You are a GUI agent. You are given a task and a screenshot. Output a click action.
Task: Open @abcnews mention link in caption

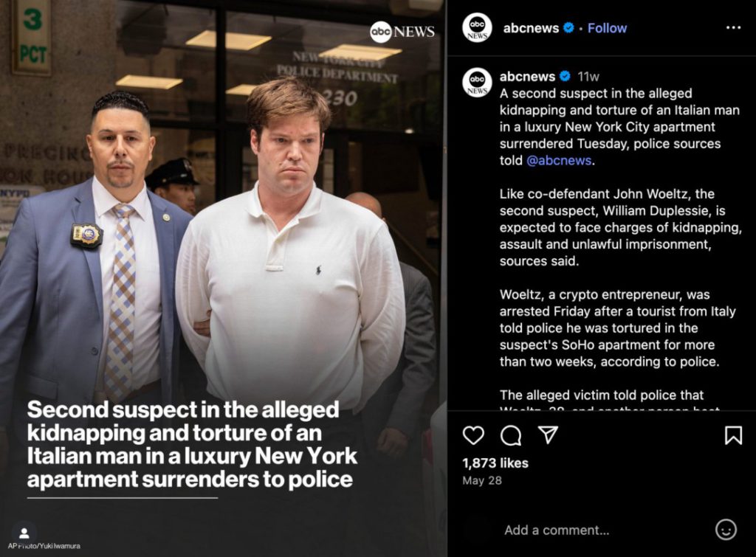click(559, 160)
